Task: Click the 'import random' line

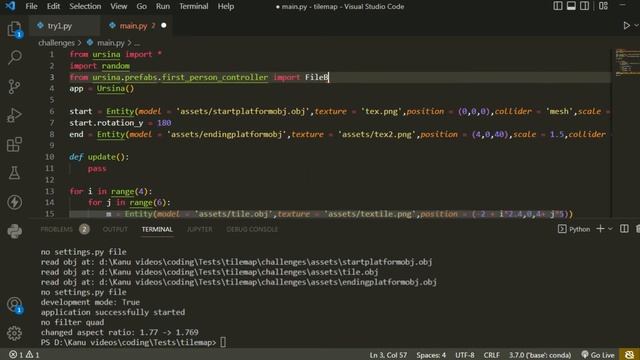Action: tap(100, 66)
